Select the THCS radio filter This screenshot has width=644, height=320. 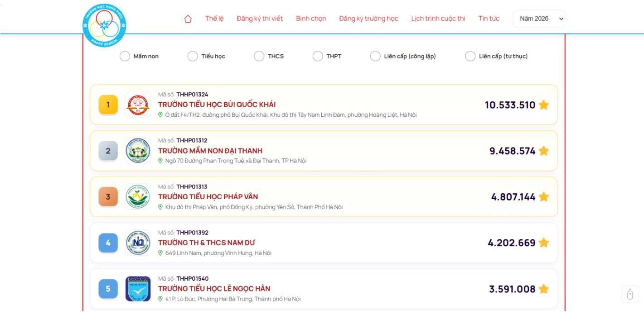click(259, 56)
